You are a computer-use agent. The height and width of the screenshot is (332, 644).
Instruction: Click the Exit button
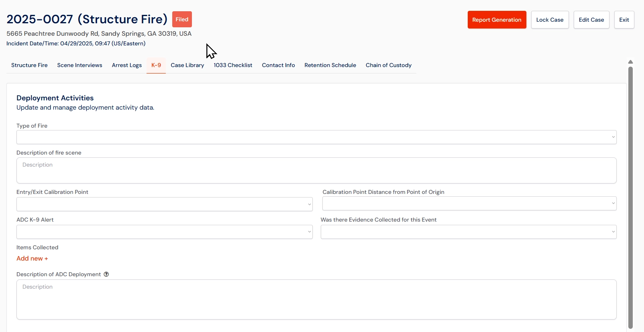click(x=624, y=20)
